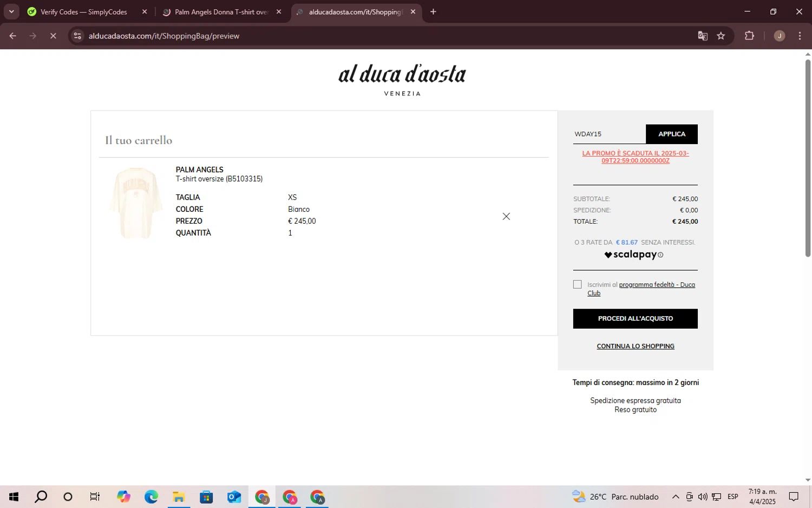Open Cortana circle icon in taskbar

click(68, 497)
